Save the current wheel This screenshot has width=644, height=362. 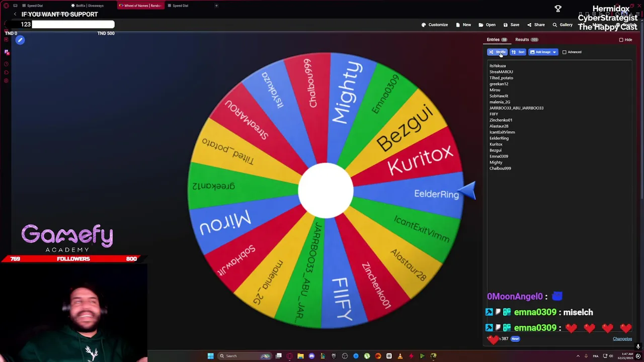pyautogui.click(x=511, y=25)
